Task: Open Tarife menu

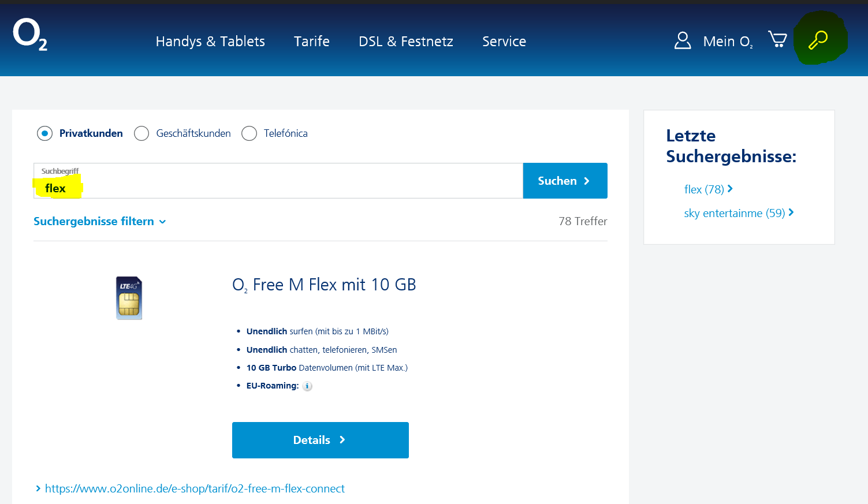Action: [312, 42]
